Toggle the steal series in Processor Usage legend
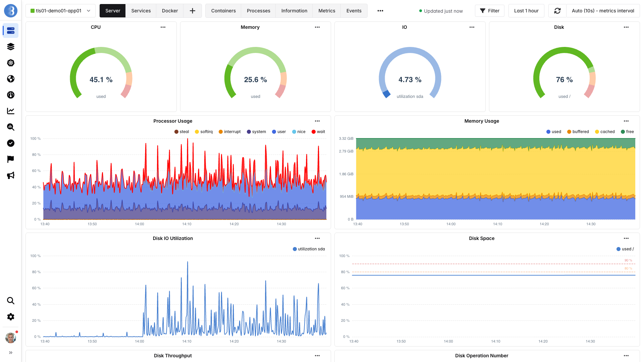644x362 pixels. (x=182, y=132)
